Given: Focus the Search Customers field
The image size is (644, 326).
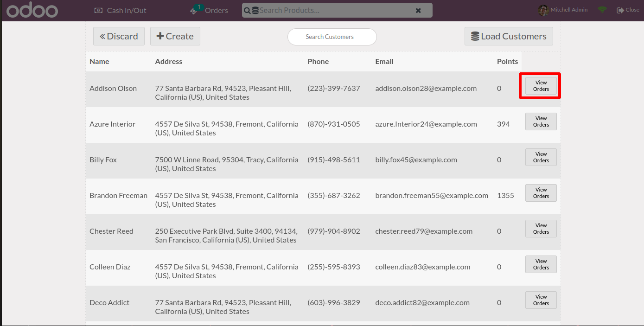Looking at the screenshot, I should coord(332,37).
